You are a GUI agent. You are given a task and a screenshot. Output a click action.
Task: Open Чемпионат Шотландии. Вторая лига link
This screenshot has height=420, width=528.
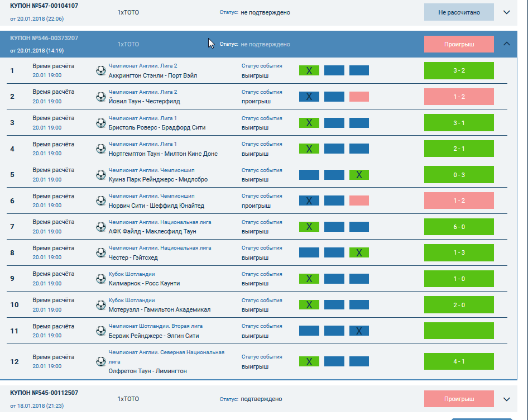click(156, 326)
